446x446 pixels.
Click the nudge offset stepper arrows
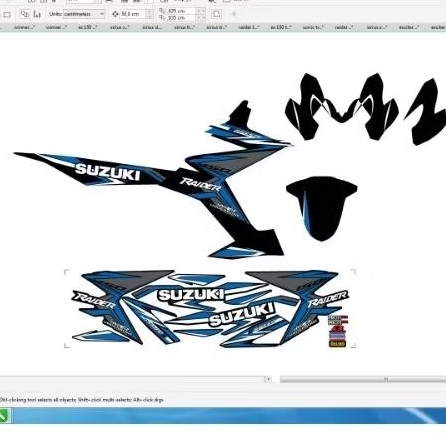150,14
